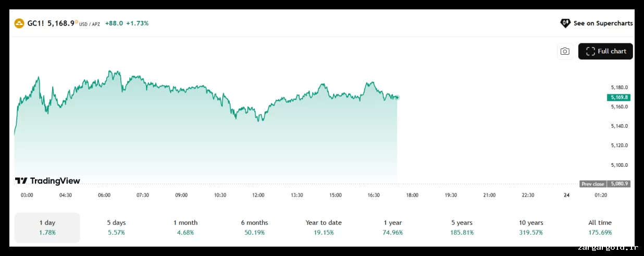
Task: Switch to All time range
Action: coord(600,227)
